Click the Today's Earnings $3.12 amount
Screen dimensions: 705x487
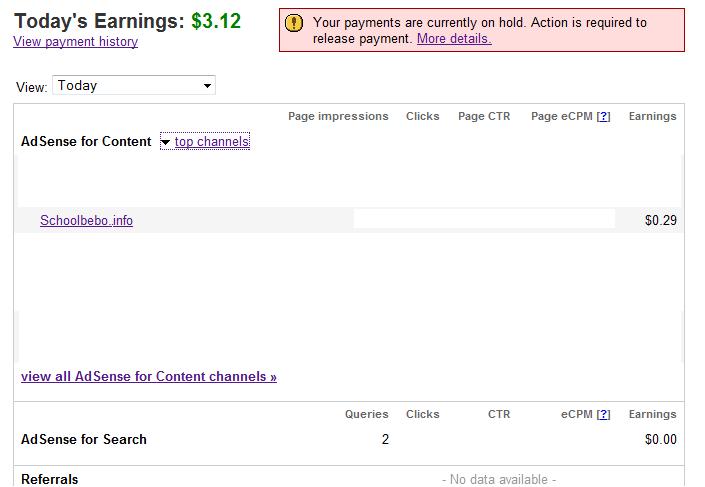216,21
